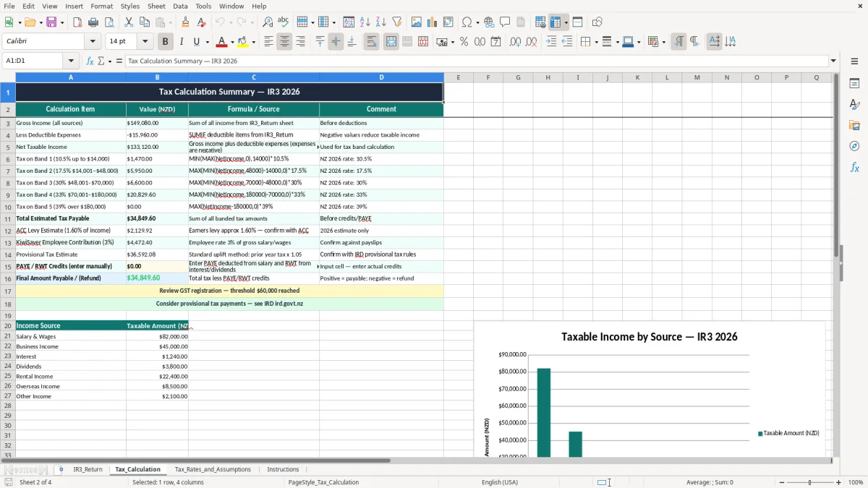Select the Taxable Income chart
Image resolution: width=868 pixels, height=488 pixels.
point(650,389)
